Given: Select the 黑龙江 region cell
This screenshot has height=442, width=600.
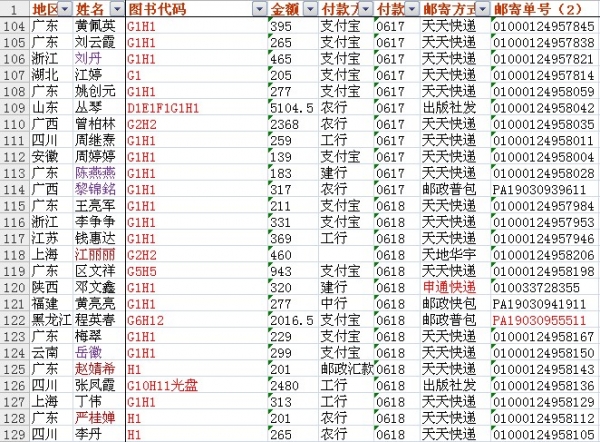Looking at the screenshot, I should (50, 320).
